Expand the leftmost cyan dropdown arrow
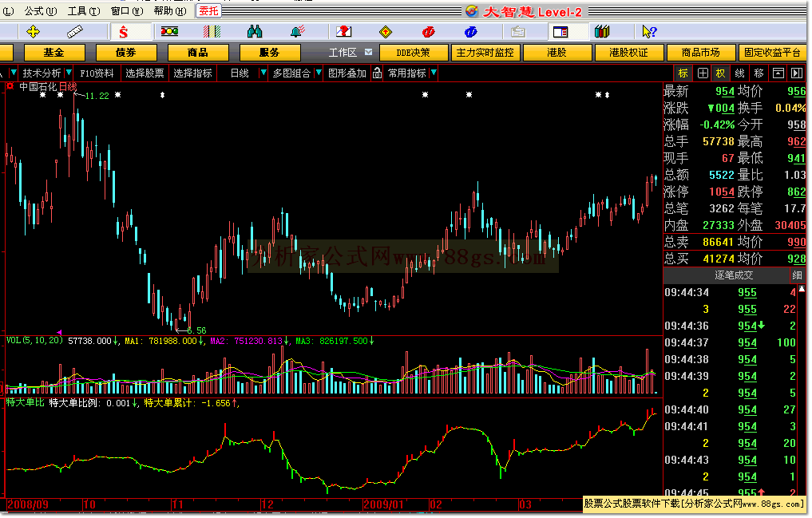Screen dimensions: 812x518 14,73
